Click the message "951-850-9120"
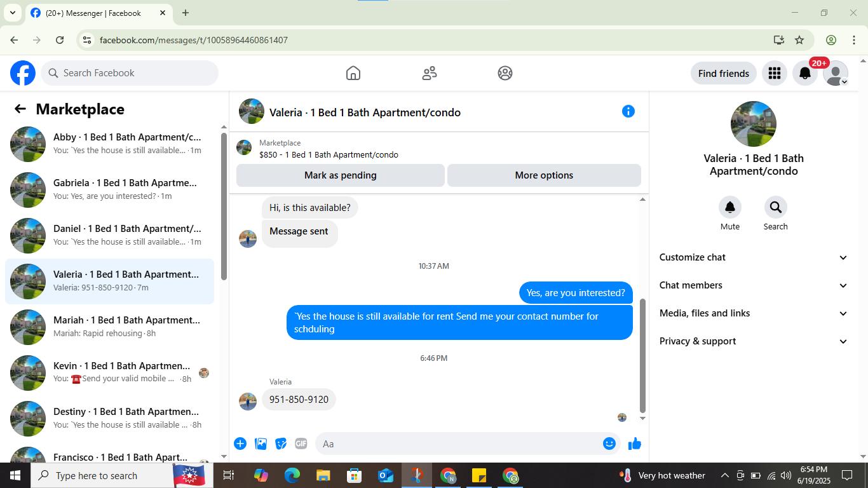Image resolution: width=868 pixels, height=488 pixels. click(299, 400)
